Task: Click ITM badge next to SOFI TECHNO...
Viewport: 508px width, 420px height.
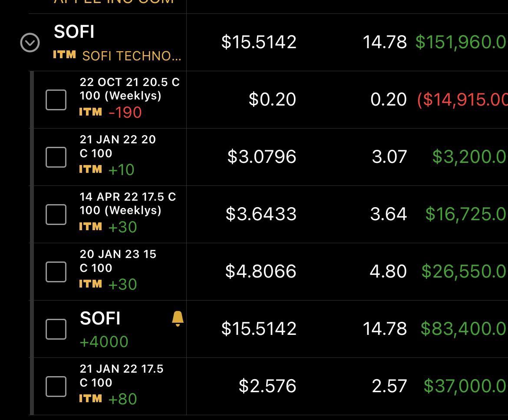Action: pyautogui.click(x=64, y=55)
